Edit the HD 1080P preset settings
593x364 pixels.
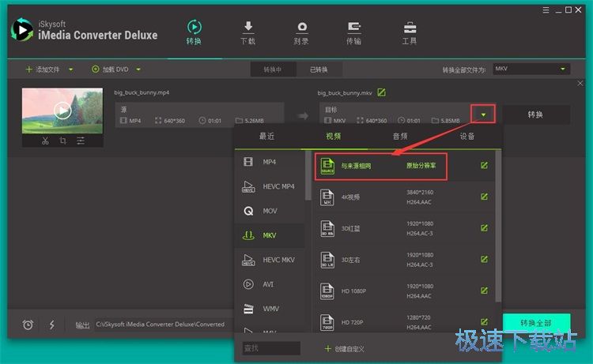pos(484,291)
